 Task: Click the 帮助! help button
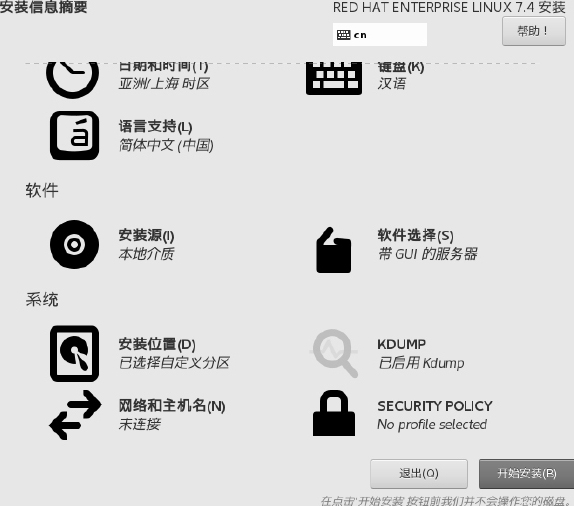[534, 31]
